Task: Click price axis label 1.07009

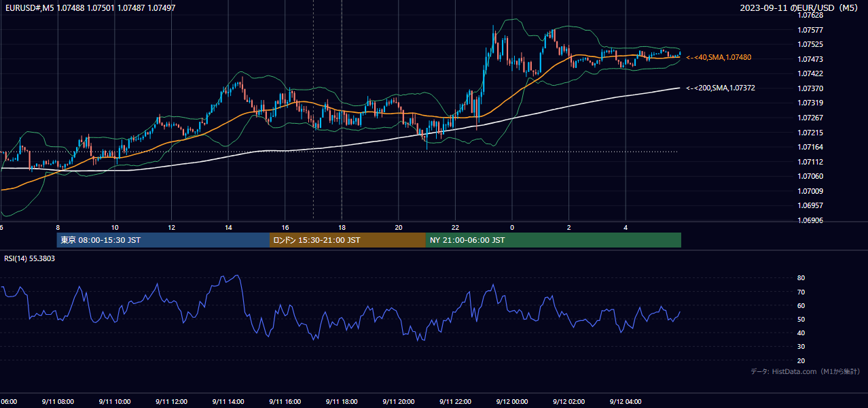Action: [810, 191]
